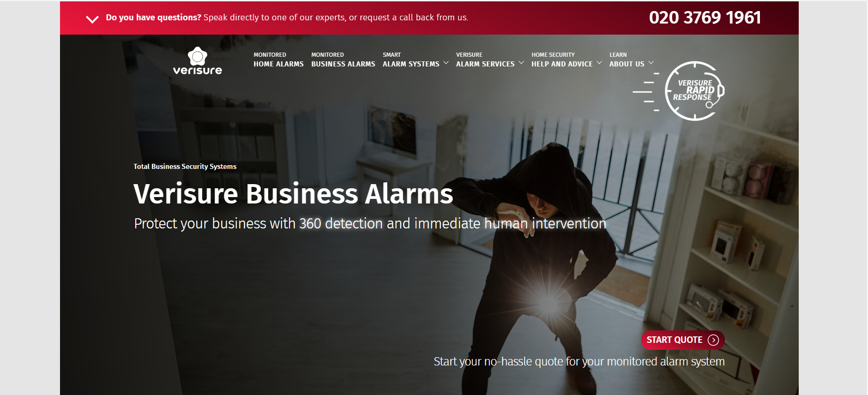Click the arrow circle in Start Quote
Viewport: 868px width, 395px height.
[x=713, y=340]
